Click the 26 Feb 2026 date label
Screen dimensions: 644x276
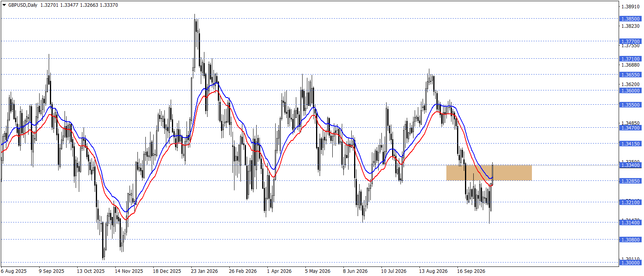click(243, 271)
